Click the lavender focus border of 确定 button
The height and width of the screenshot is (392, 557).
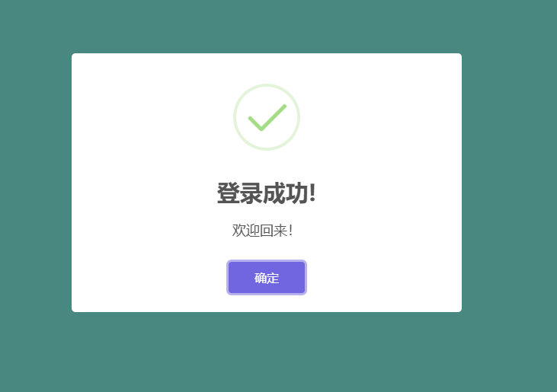pyautogui.click(x=227, y=277)
